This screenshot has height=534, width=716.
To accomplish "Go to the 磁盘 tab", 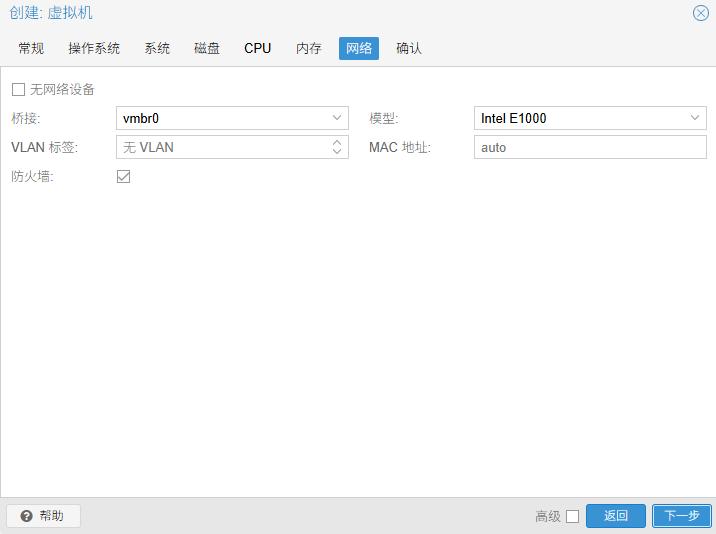I will pos(207,48).
